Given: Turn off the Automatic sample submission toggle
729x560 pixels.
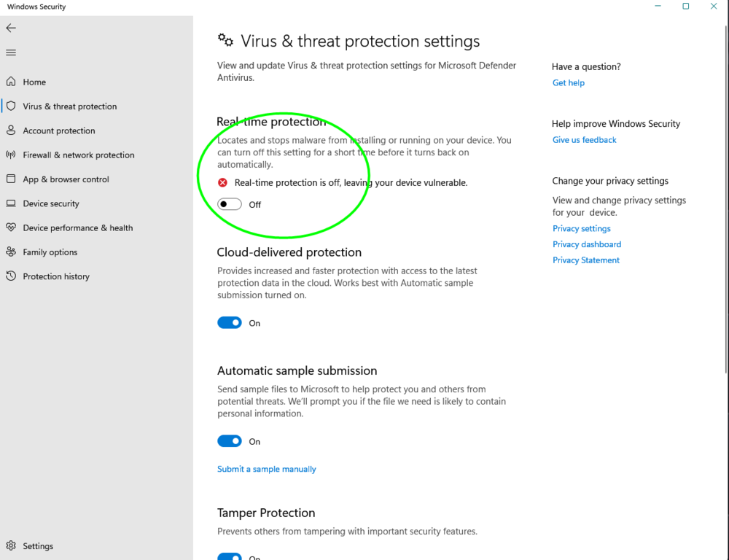Looking at the screenshot, I should pyautogui.click(x=230, y=441).
